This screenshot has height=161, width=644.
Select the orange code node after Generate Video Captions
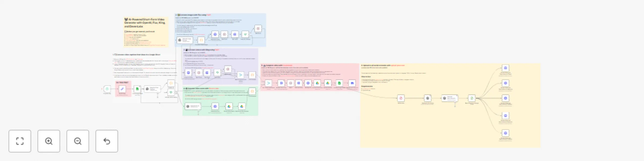tap(171, 83)
